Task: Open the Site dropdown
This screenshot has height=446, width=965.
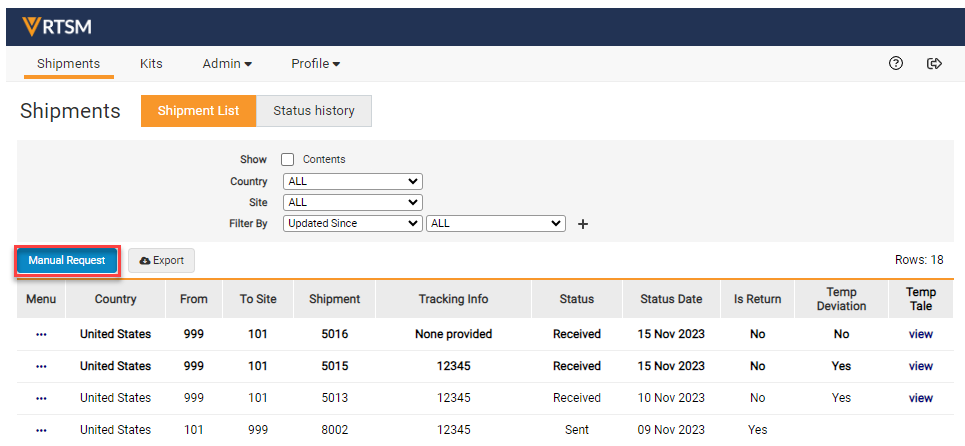Action: (352, 203)
